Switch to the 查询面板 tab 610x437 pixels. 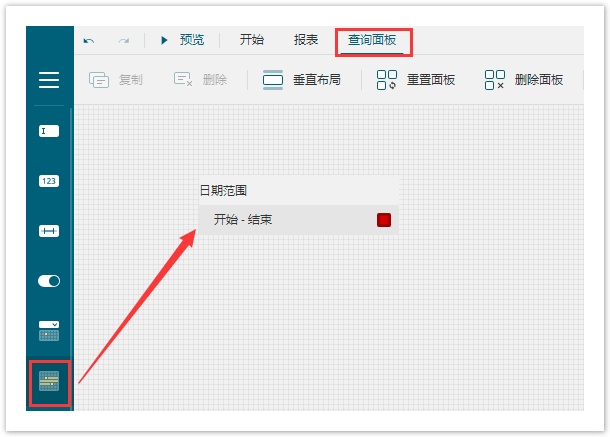(372, 40)
